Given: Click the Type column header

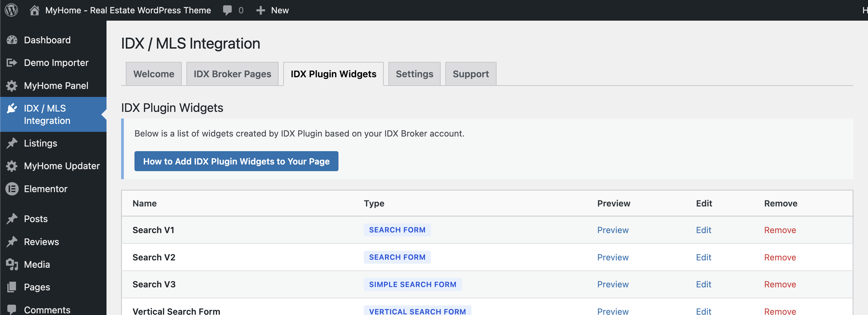Looking at the screenshot, I should point(374,203).
